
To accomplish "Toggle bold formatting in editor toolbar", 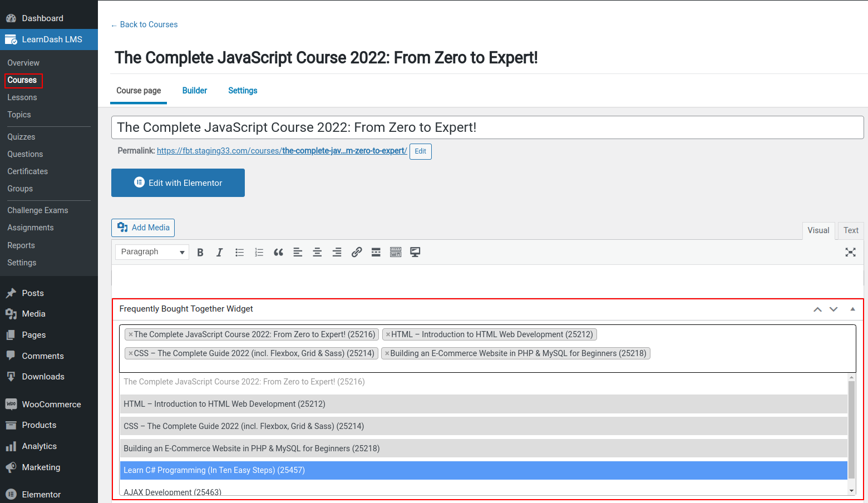I will (200, 253).
